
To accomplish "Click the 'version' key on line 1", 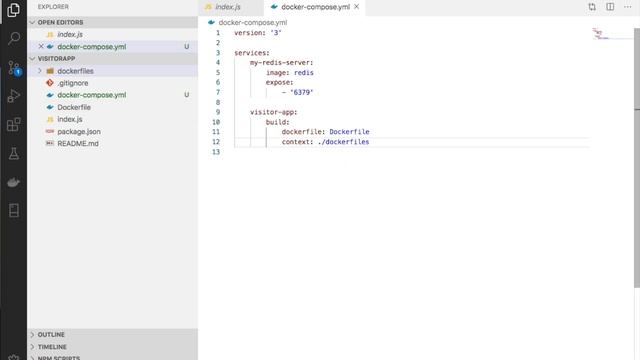I will (249, 33).
